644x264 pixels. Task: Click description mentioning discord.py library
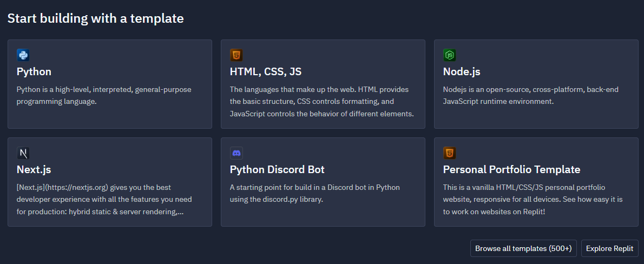(x=315, y=193)
